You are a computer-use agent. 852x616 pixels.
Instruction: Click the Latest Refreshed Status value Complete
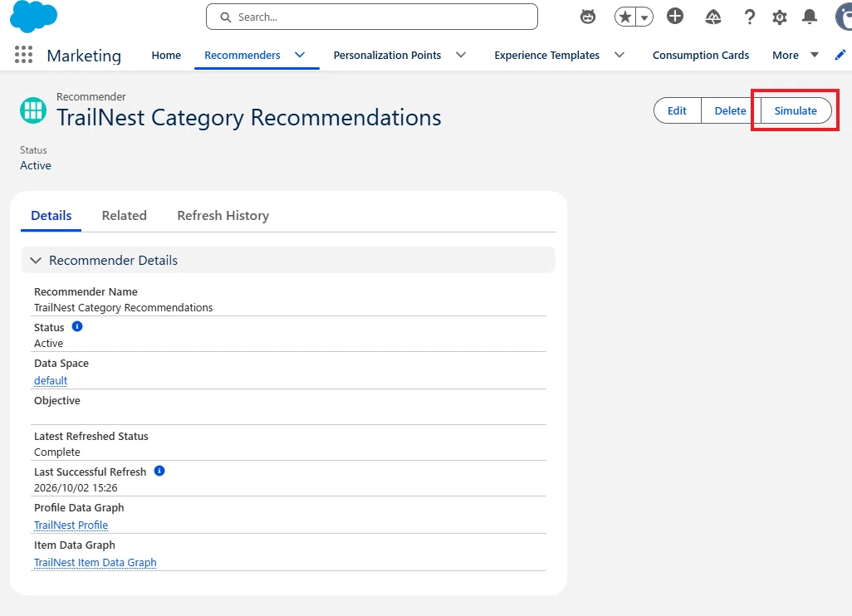click(x=57, y=452)
